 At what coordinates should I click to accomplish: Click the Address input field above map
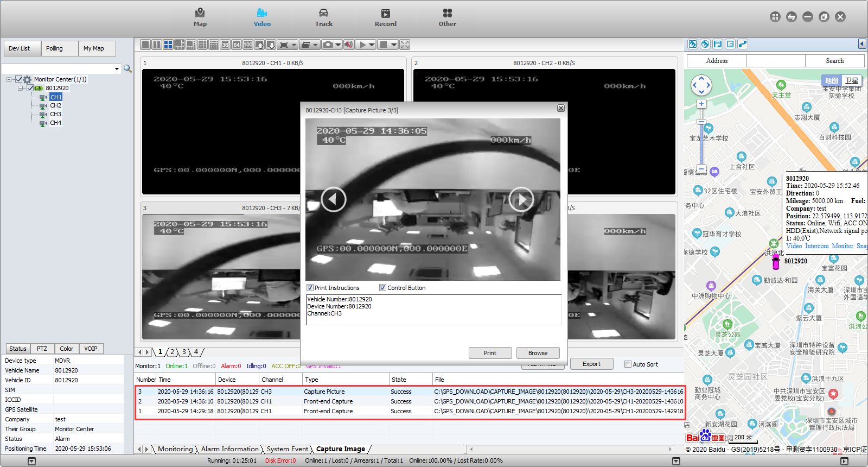(776, 61)
